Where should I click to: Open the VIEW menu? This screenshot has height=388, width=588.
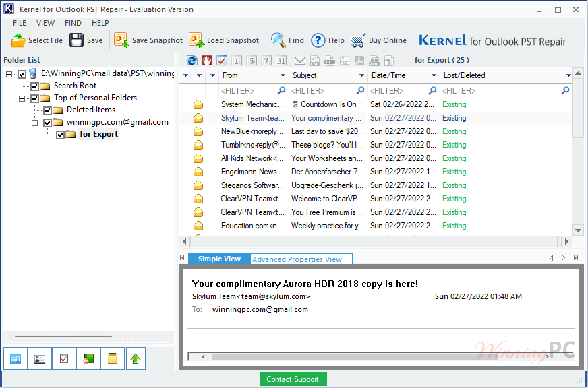pos(45,23)
